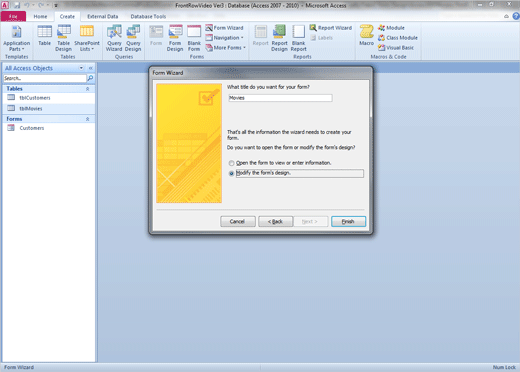The height and width of the screenshot is (372, 520).
Task: Create a Blank Form
Action: pyautogui.click(x=194, y=38)
